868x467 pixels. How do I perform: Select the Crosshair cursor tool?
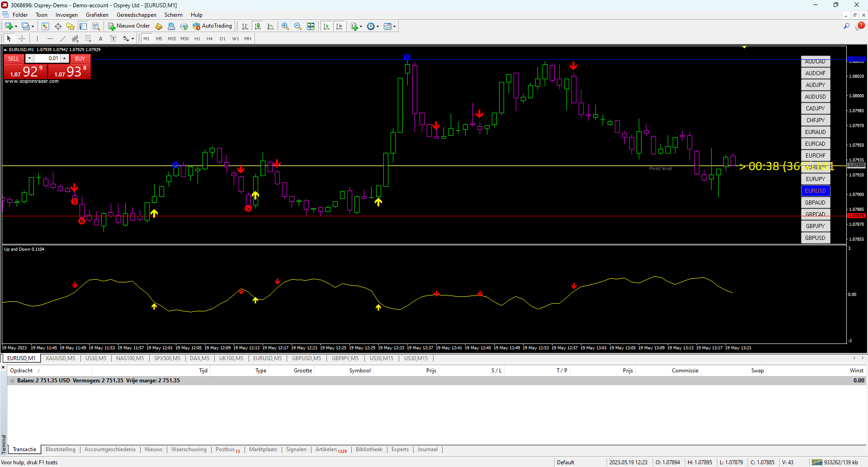point(22,39)
